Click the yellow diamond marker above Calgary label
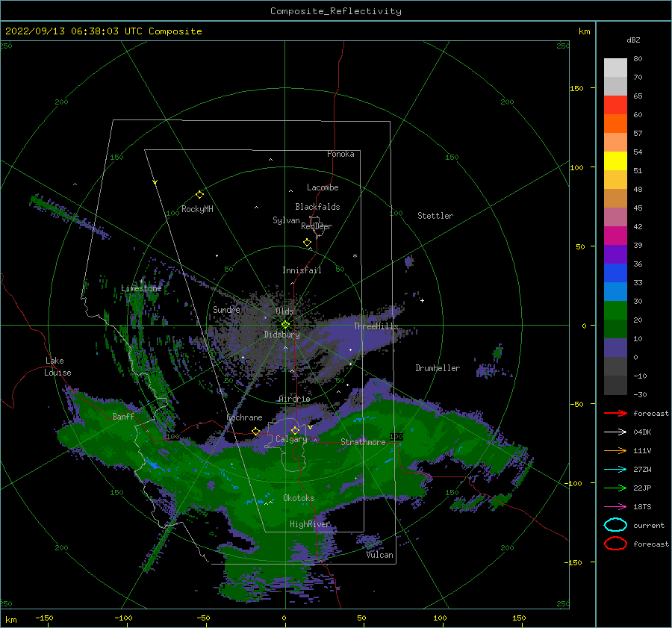Image resolution: width=672 pixels, height=628 pixels. click(295, 430)
